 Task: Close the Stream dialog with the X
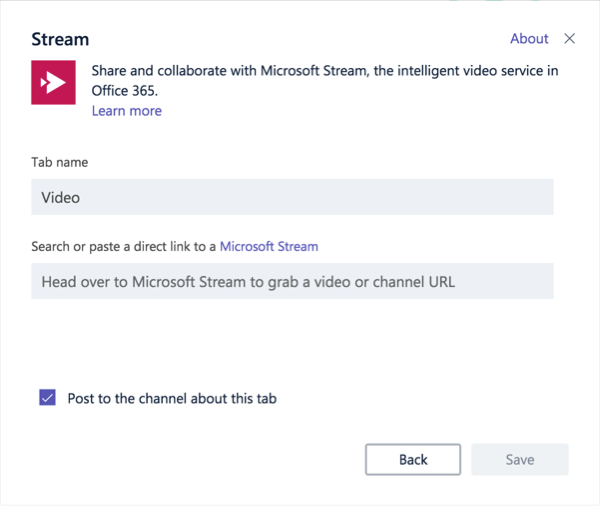coord(569,38)
